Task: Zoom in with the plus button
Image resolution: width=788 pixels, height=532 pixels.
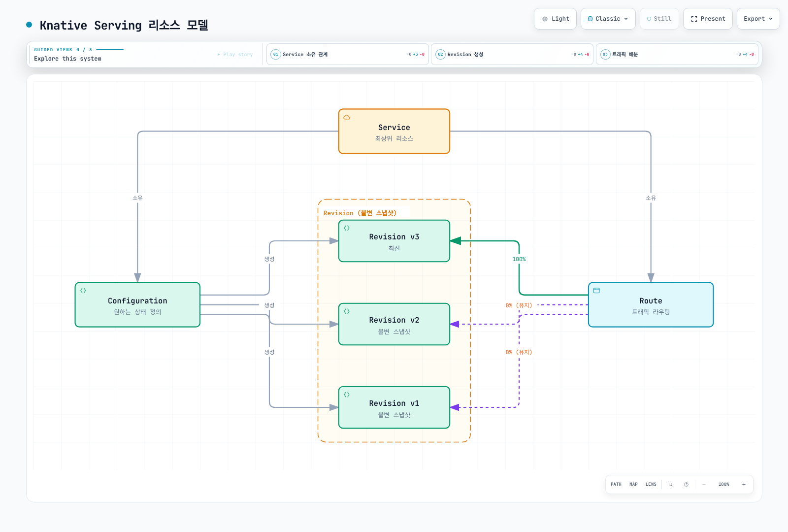Action: point(744,484)
